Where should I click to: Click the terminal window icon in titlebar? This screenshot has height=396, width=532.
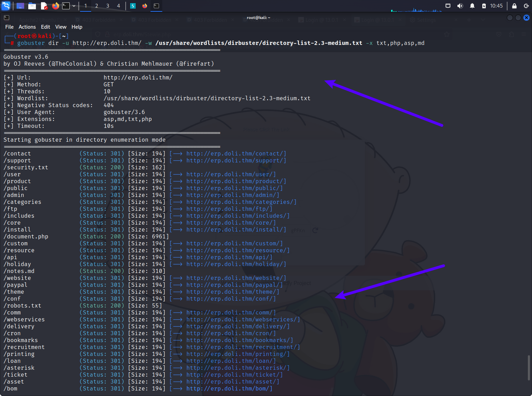pyautogui.click(x=7, y=18)
